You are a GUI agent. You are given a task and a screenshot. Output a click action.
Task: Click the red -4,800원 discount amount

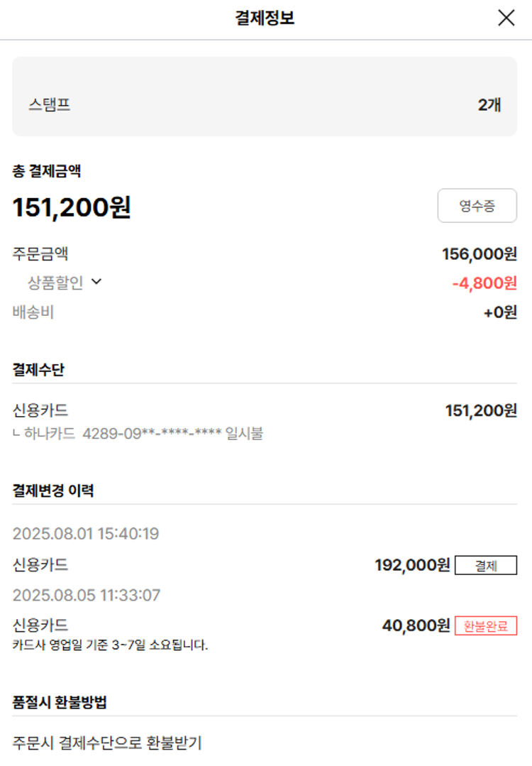(x=484, y=283)
